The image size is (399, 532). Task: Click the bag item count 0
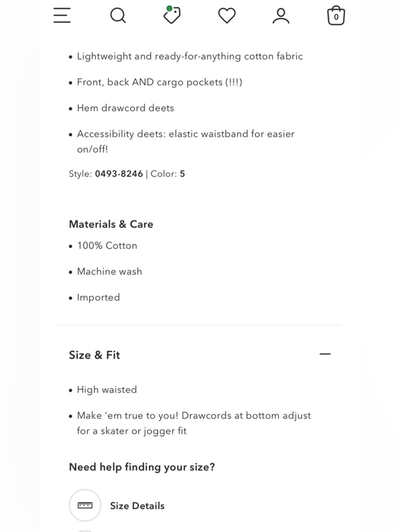[x=336, y=17]
